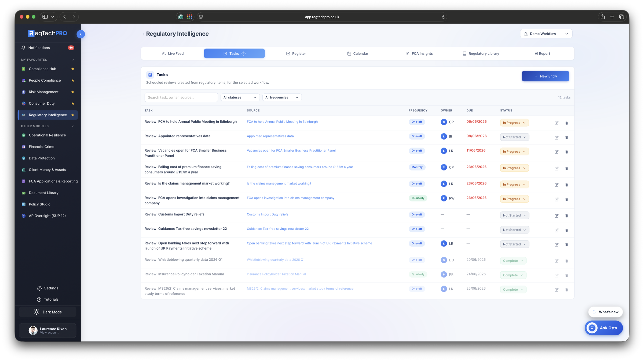Click the Tasks tab help question icon
This screenshot has height=361, width=644.
[243, 53]
